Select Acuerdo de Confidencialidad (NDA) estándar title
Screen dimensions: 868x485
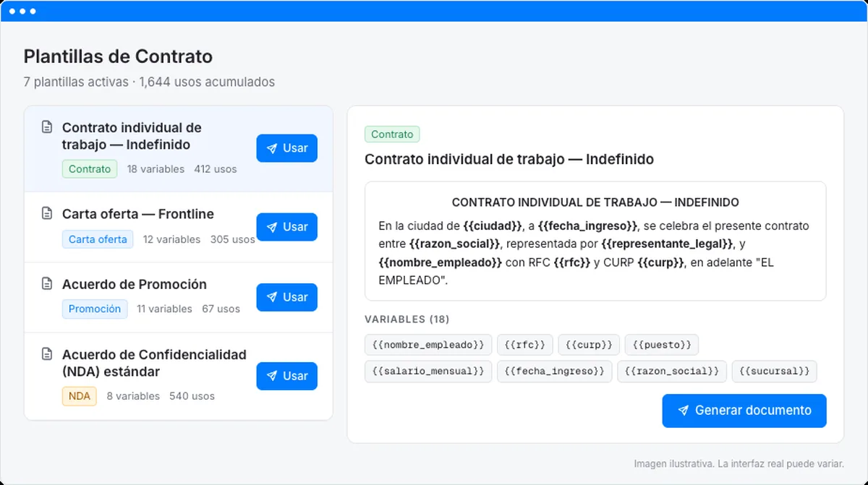pos(154,363)
